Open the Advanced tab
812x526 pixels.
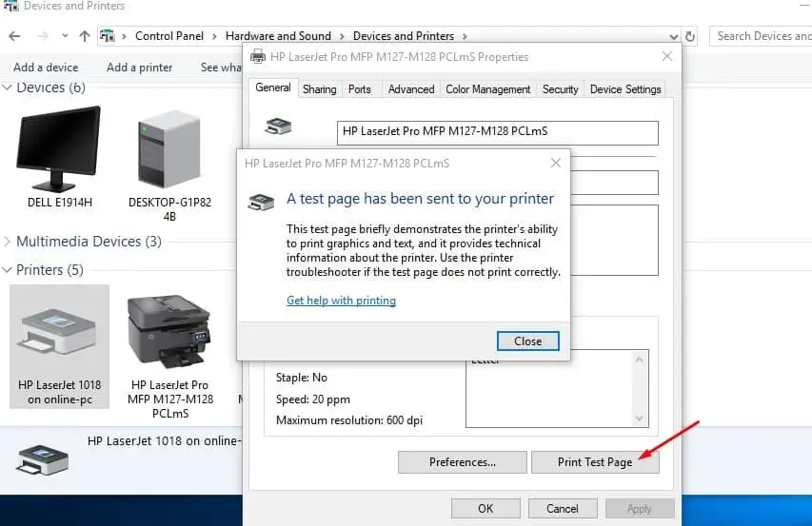(411, 89)
